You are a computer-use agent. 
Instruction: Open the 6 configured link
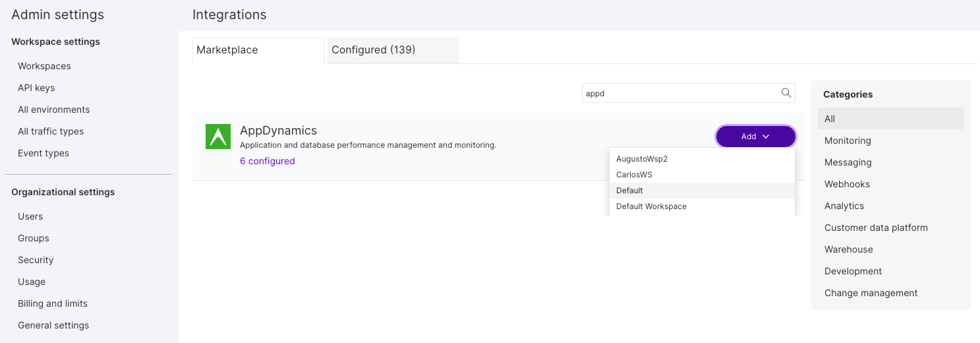point(267,161)
